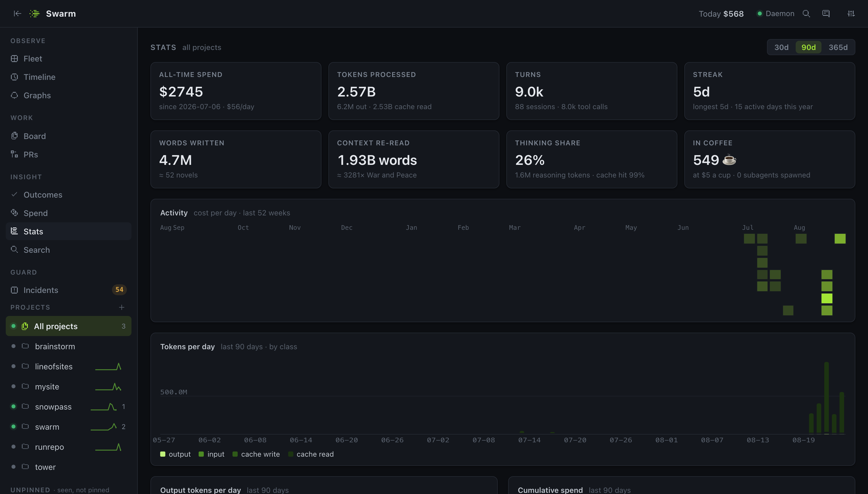Select All projects in the list

point(69,326)
